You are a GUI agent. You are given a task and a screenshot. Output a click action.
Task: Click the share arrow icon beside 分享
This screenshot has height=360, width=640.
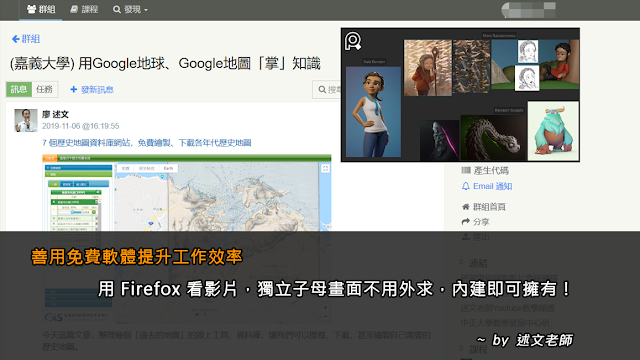pos(466,222)
